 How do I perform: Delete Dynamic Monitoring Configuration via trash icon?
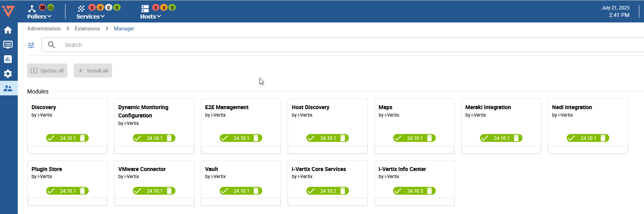coord(169,138)
